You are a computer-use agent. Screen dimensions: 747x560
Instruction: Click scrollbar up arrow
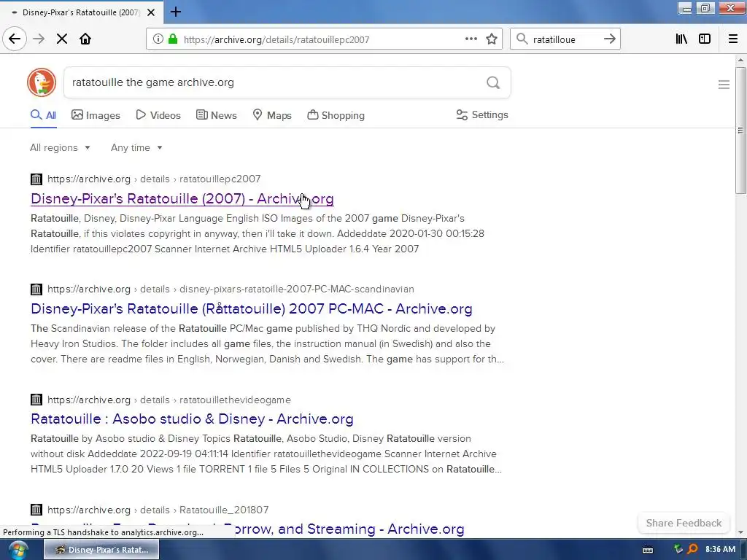point(740,60)
